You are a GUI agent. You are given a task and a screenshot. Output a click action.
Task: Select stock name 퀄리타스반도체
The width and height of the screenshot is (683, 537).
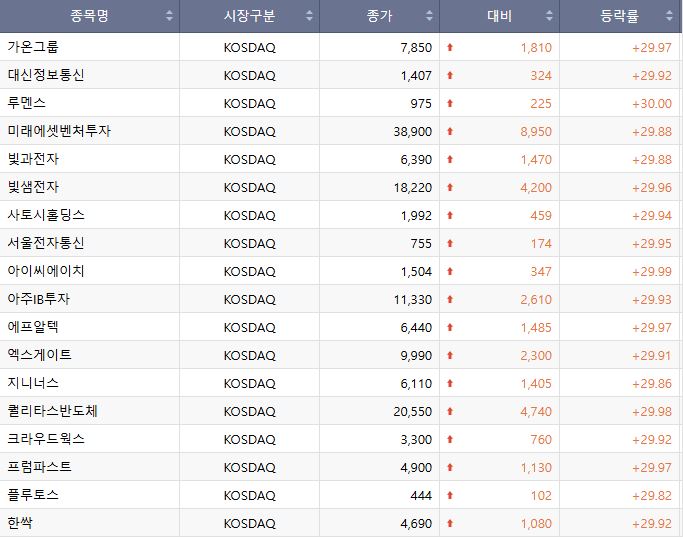[52, 411]
